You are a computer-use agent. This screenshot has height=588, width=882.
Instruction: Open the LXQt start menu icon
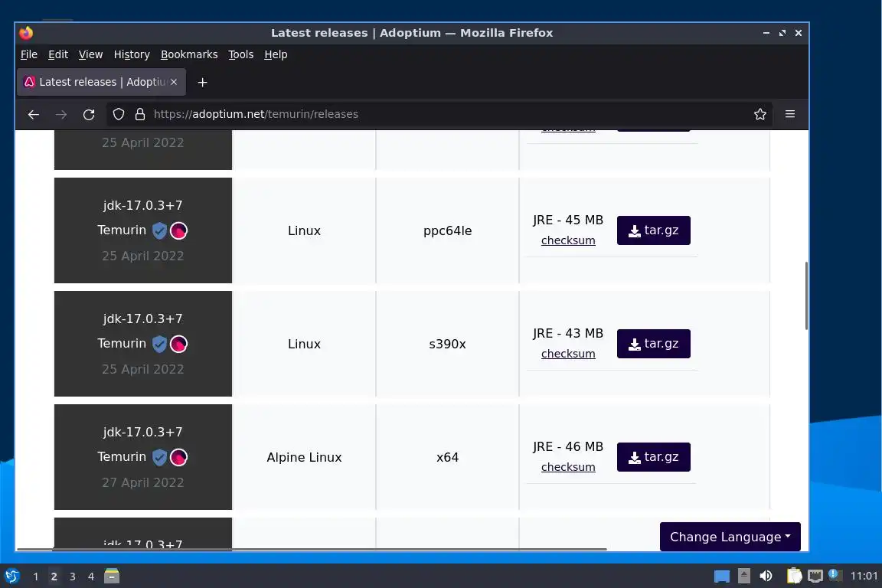click(11, 577)
